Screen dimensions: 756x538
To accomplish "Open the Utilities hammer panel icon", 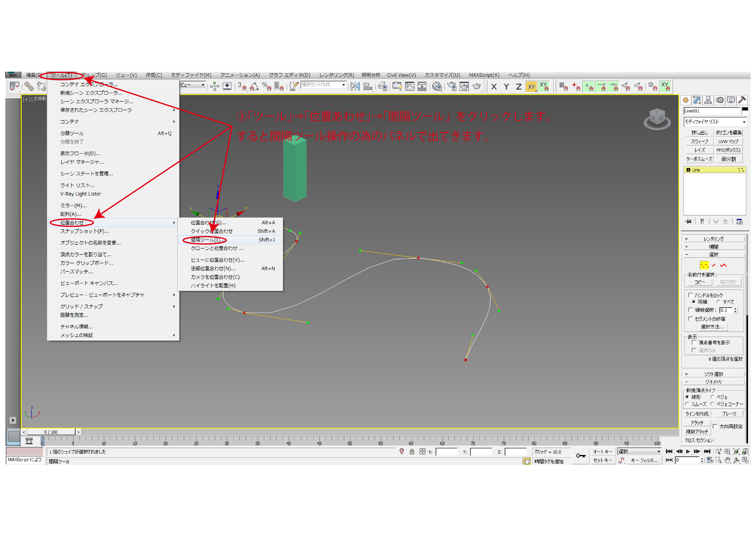I will coord(742,100).
